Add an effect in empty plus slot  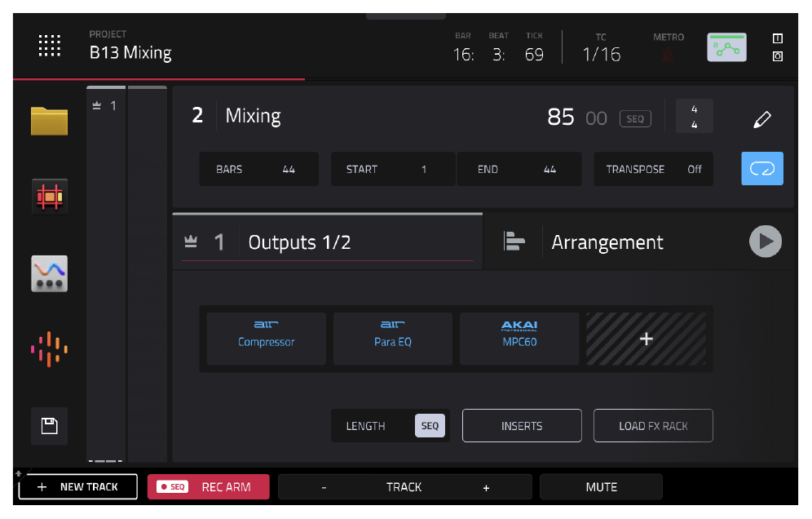click(646, 338)
